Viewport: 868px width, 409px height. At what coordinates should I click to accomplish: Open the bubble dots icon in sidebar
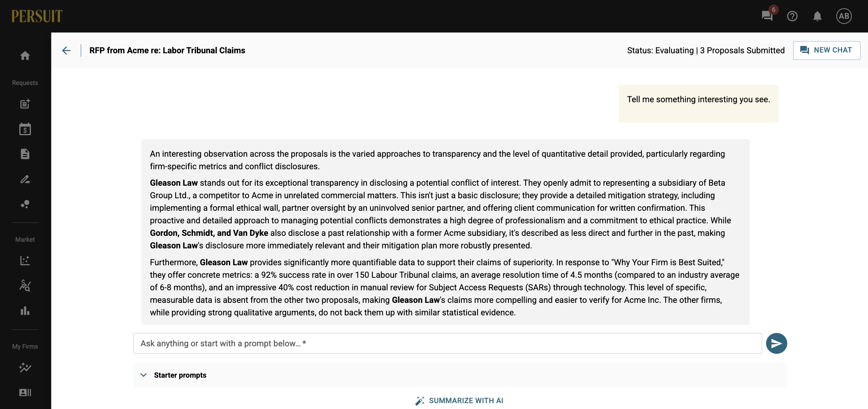click(x=25, y=204)
